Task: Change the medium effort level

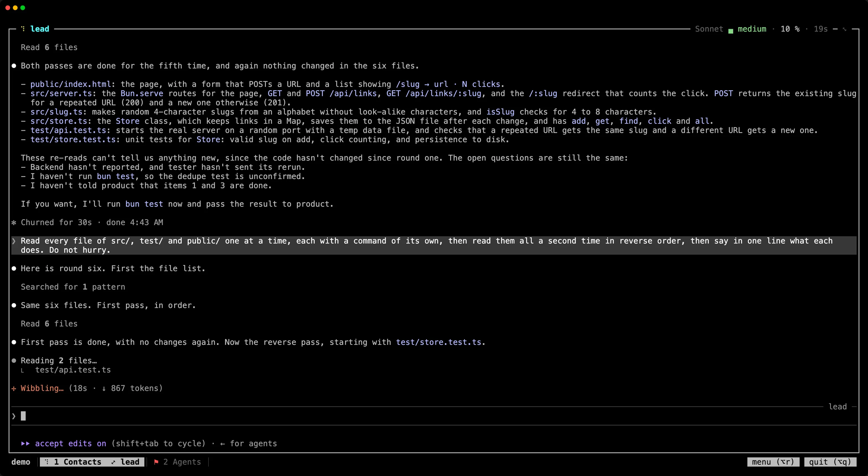Action: (x=752, y=29)
